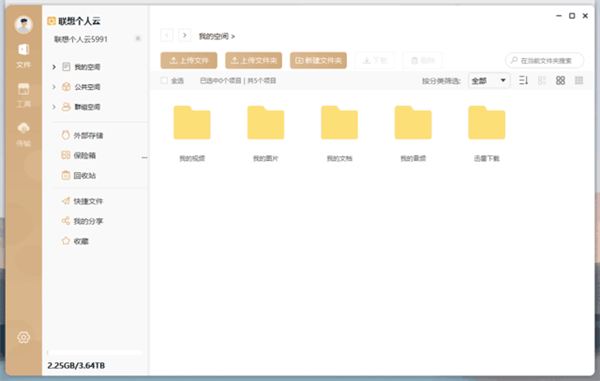Switch to list view icon
600x381 pixels.
(x=542, y=80)
